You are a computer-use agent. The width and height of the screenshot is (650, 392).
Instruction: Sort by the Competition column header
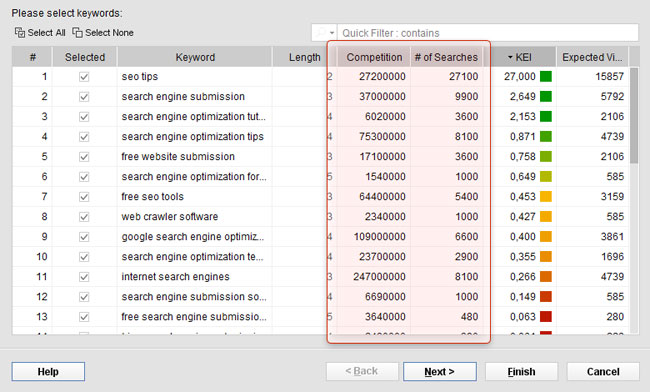(x=374, y=57)
